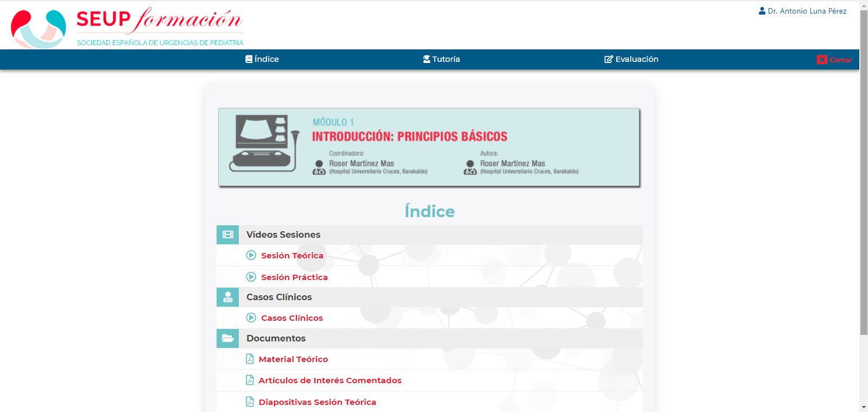This screenshot has height=412, width=868.
Task: Click the PDF icon beside Material Teórico
Action: [250, 359]
